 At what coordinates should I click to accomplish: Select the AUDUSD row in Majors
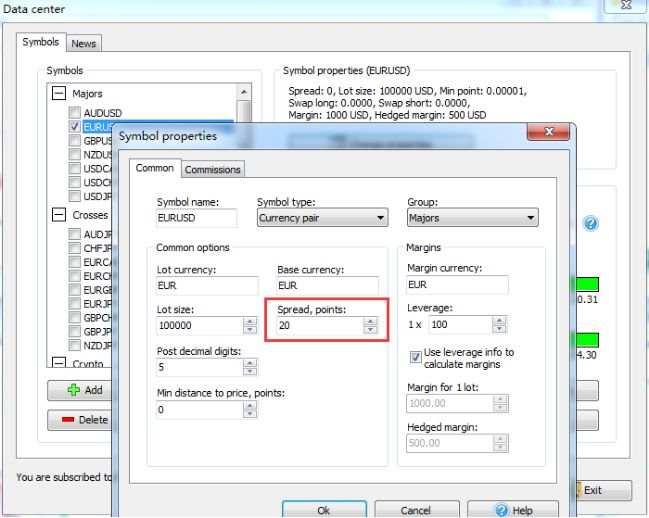pos(103,113)
